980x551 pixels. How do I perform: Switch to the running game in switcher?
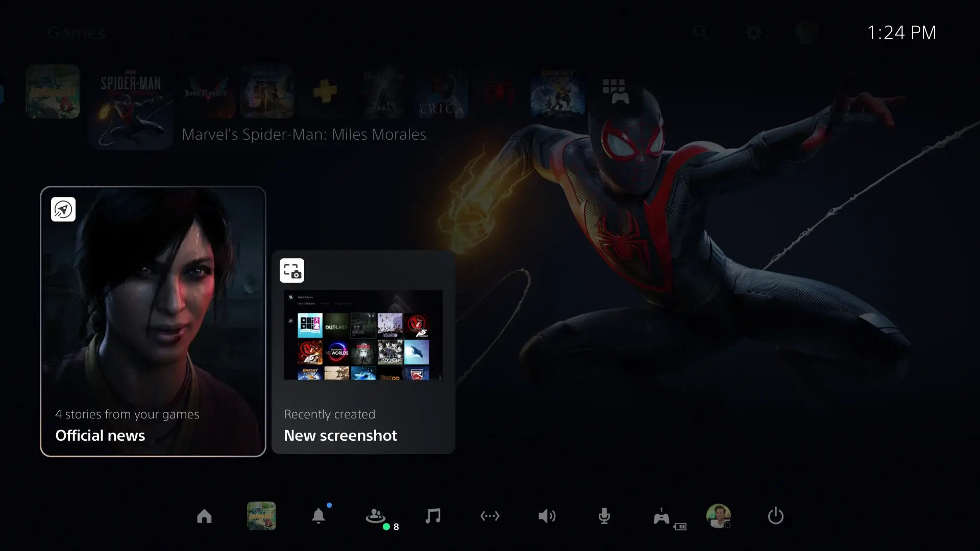pyautogui.click(x=261, y=516)
